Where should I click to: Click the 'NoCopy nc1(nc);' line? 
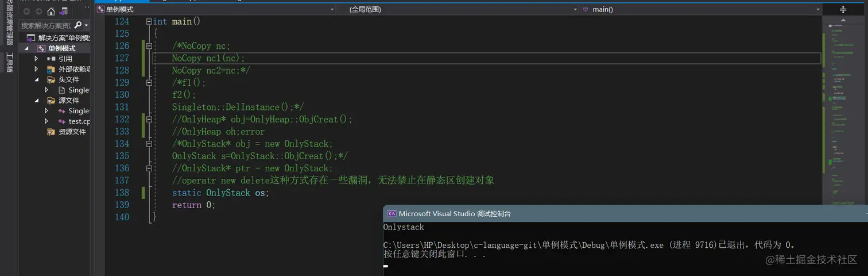click(208, 58)
